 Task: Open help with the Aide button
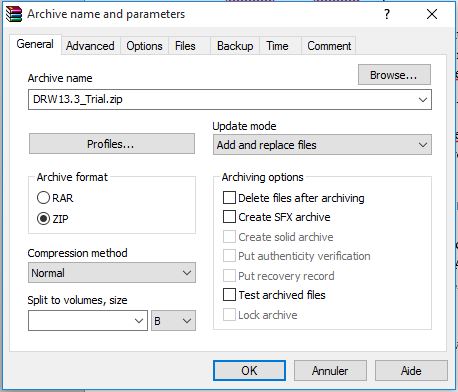tap(411, 370)
